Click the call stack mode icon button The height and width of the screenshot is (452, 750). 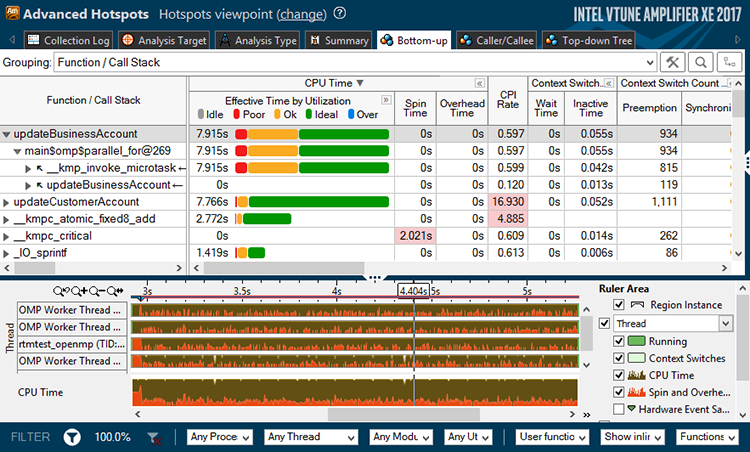(x=729, y=62)
